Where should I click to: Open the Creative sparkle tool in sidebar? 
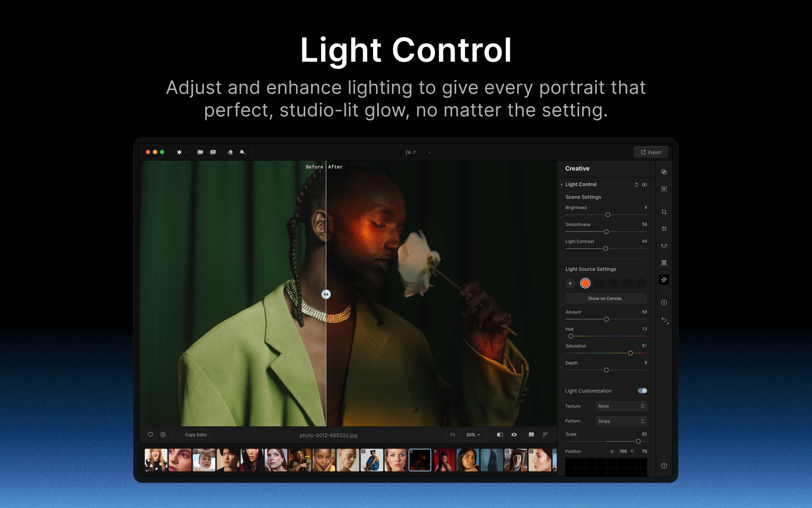tap(664, 280)
